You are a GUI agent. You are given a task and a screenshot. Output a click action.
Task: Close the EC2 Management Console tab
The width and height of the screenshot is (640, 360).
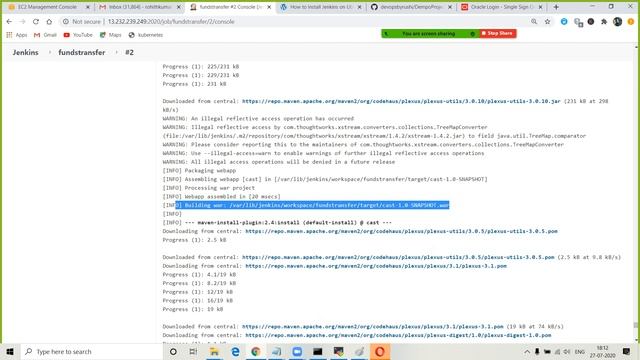[87, 7]
